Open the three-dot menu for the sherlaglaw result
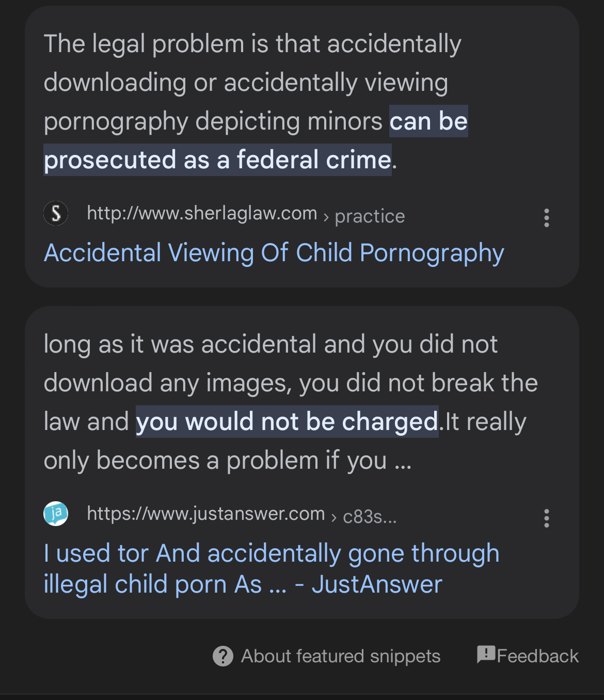This screenshot has height=700, width=604. coord(546,218)
